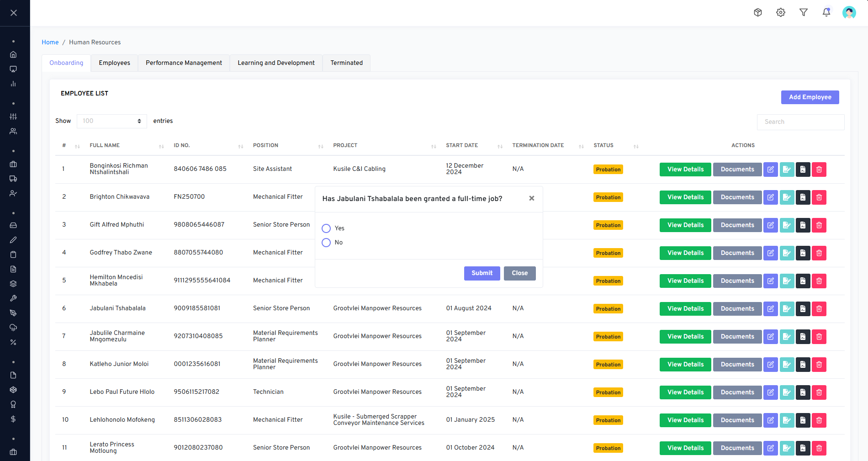Click '01 January 2025' start date
The image size is (868, 461).
[470, 420]
